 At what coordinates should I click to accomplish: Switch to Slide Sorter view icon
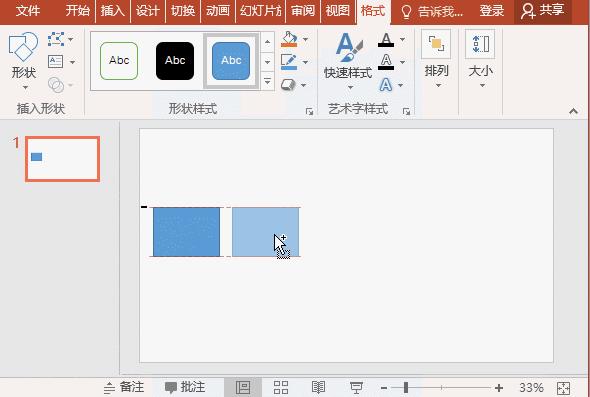(281, 387)
